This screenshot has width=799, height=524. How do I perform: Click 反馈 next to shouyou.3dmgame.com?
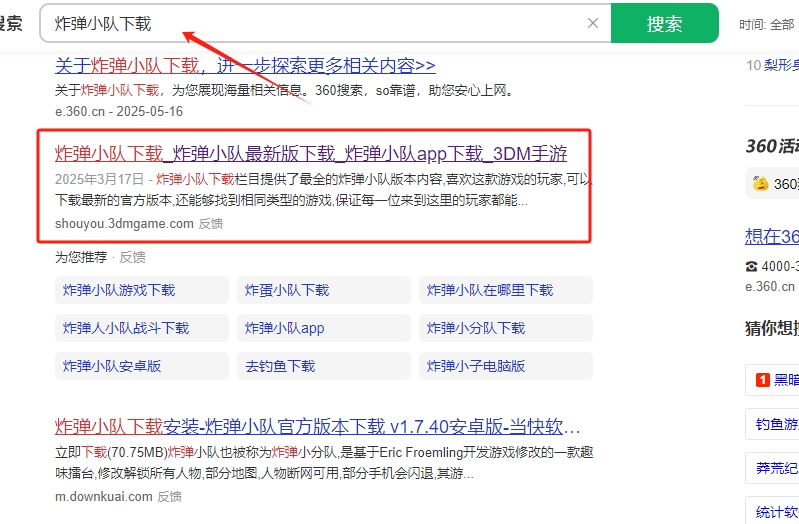210,224
